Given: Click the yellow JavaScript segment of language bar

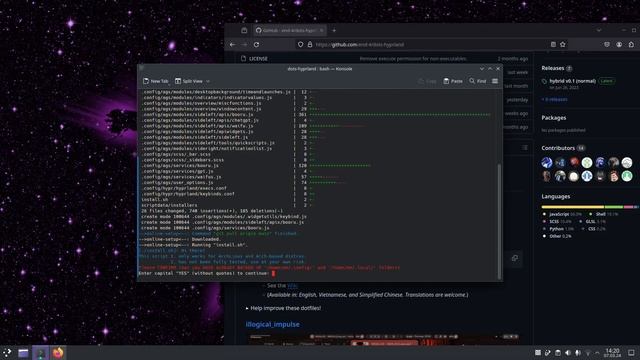Looking at the screenshot, I should 573,207.
